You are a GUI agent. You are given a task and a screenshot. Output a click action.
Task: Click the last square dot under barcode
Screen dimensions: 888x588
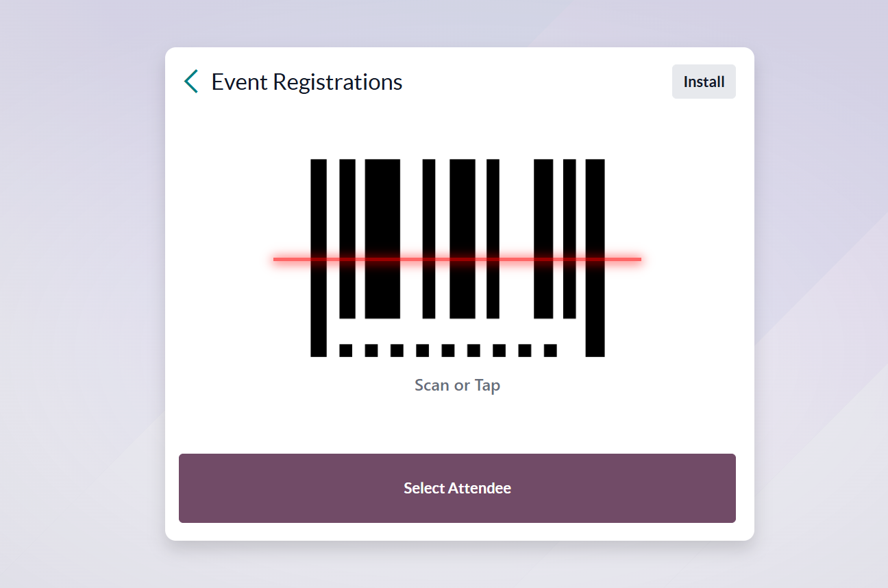click(x=550, y=350)
